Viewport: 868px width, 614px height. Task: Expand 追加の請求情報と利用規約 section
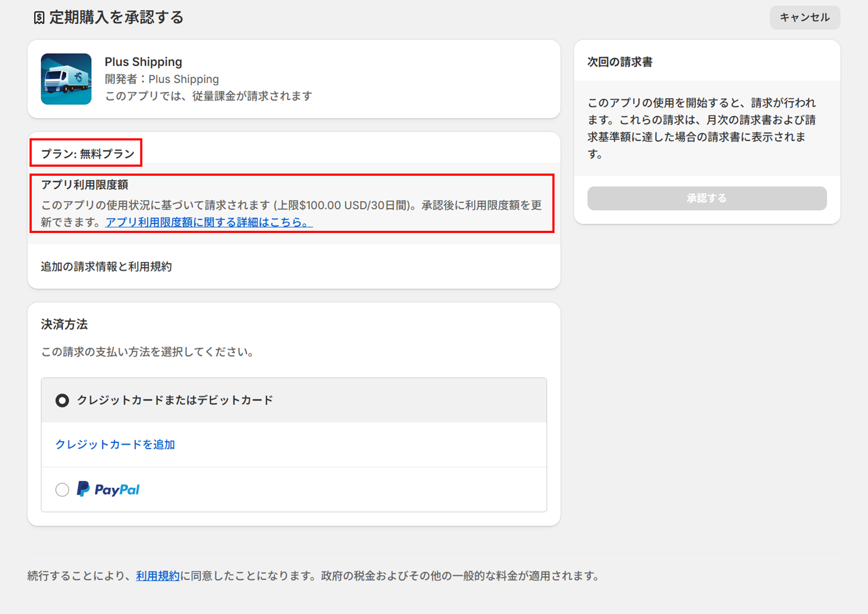(106, 267)
